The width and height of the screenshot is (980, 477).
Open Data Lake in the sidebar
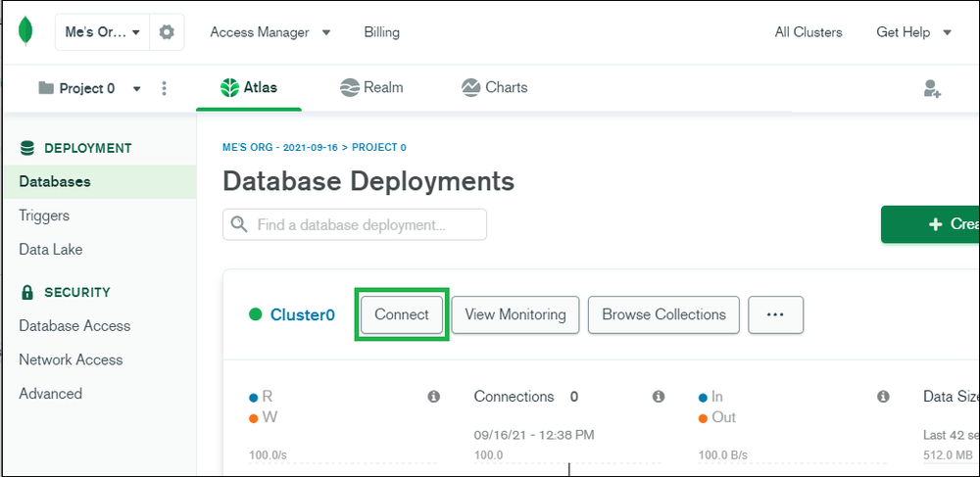51,249
